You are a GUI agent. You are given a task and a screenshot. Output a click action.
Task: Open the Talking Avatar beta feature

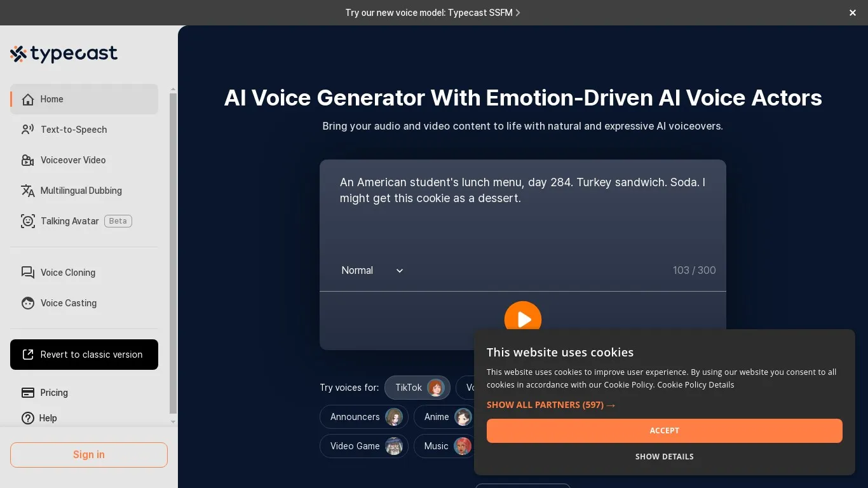pyautogui.click(x=28, y=221)
